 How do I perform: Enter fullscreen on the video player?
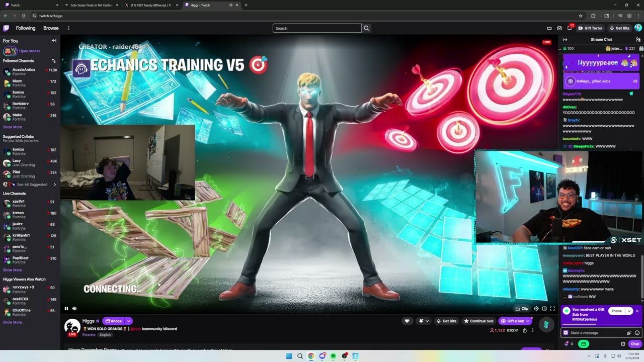[552, 309]
